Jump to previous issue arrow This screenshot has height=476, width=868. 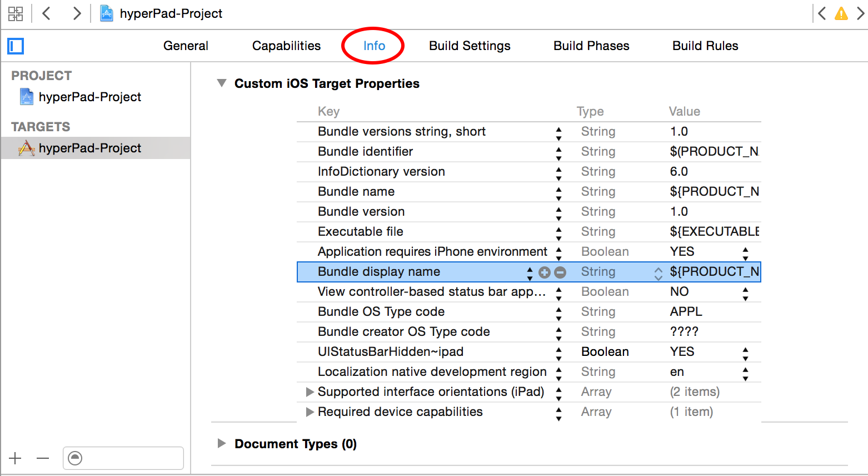(x=822, y=13)
